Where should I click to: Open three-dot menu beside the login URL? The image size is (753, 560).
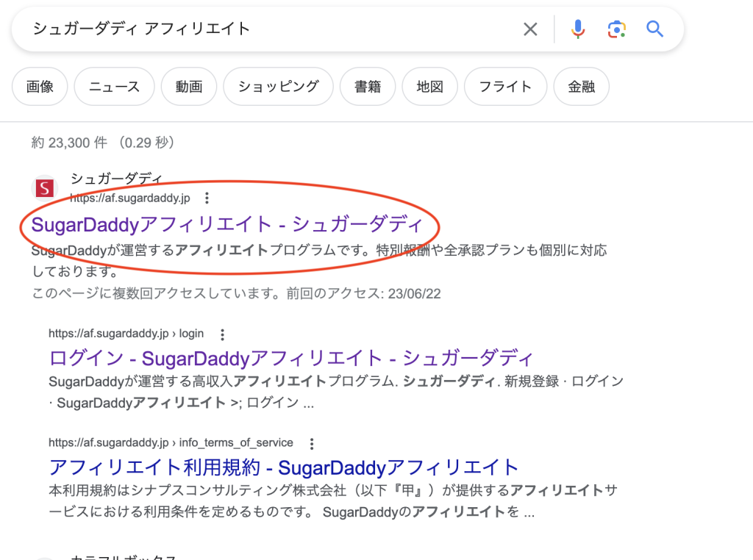tap(222, 334)
